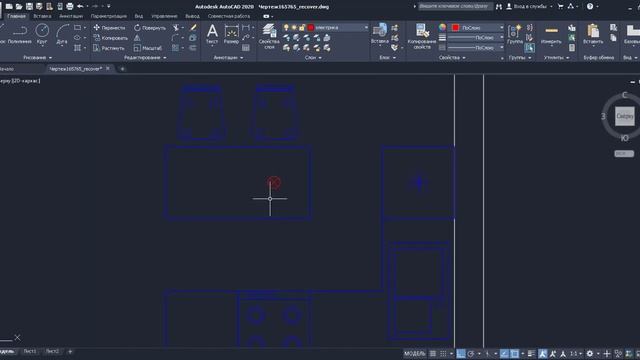
Task: Expand the Блок panel
Action: pos(387,58)
